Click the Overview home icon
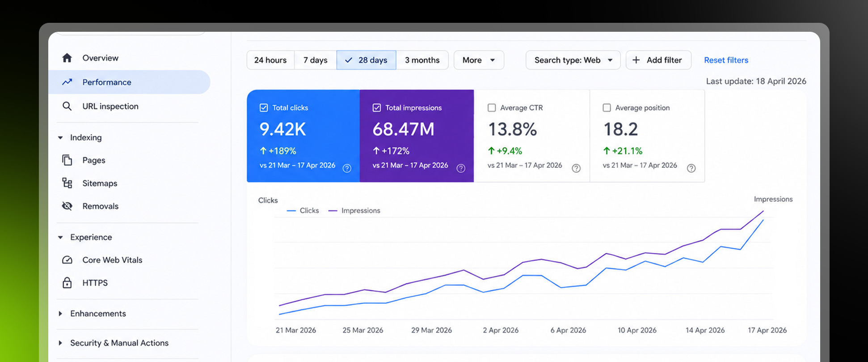 [67, 58]
